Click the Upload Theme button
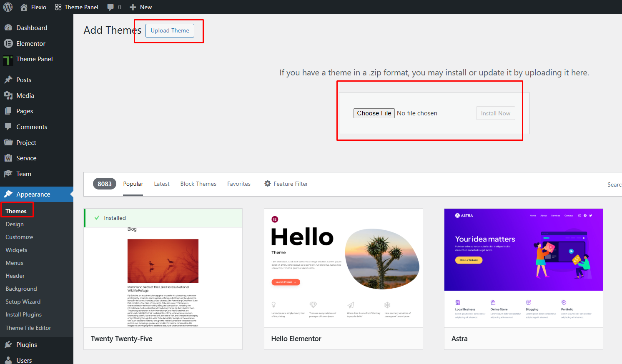Viewport: 622px width, 364px height. pos(170,30)
